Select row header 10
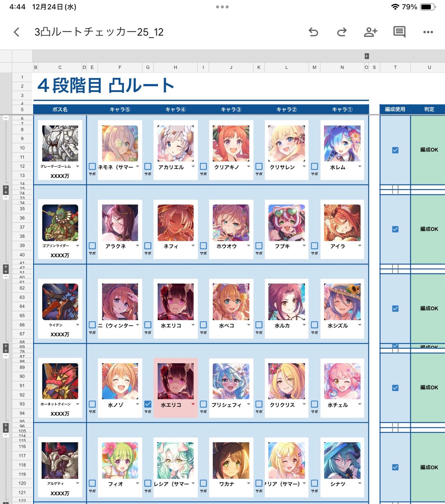The height and width of the screenshot is (504, 445). 22,148
